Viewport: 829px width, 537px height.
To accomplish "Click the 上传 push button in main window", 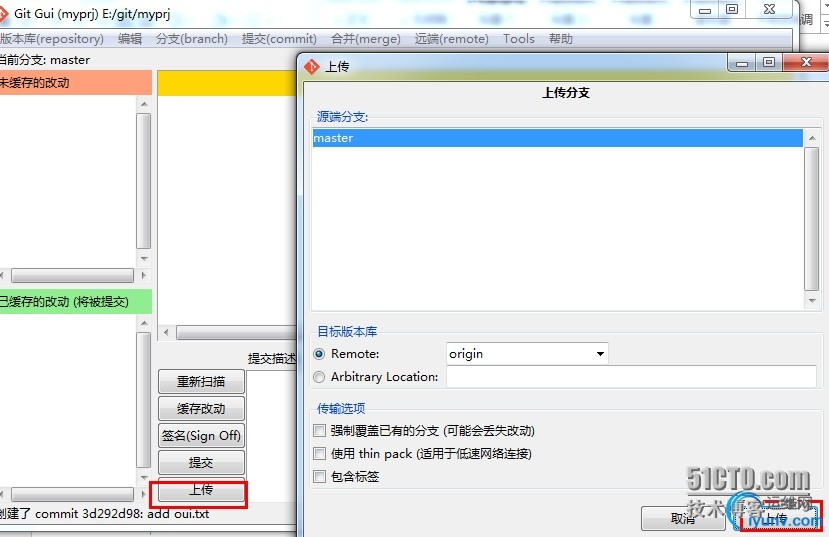I will coord(201,490).
